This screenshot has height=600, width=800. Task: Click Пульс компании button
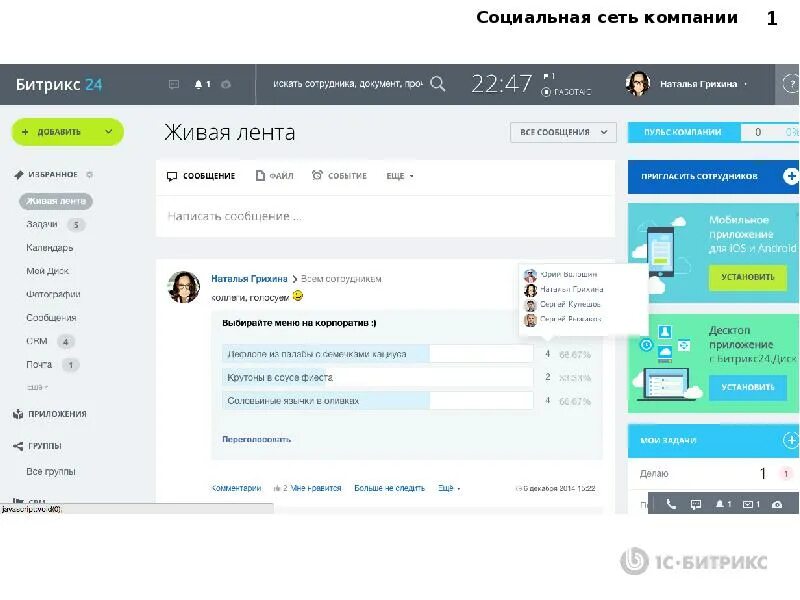click(x=684, y=132)
